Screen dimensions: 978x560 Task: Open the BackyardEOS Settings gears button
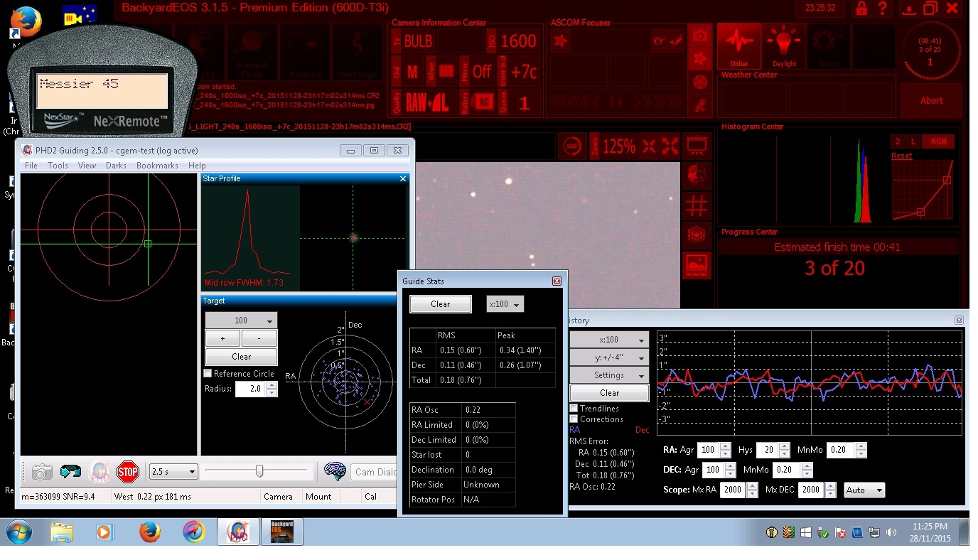[x=829, y=46]
